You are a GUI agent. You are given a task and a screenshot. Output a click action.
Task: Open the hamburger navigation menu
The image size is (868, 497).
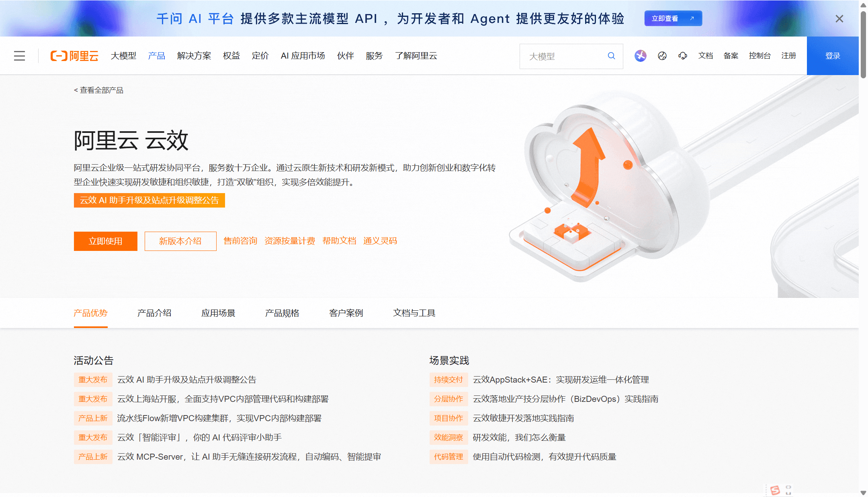pos(19,56)
